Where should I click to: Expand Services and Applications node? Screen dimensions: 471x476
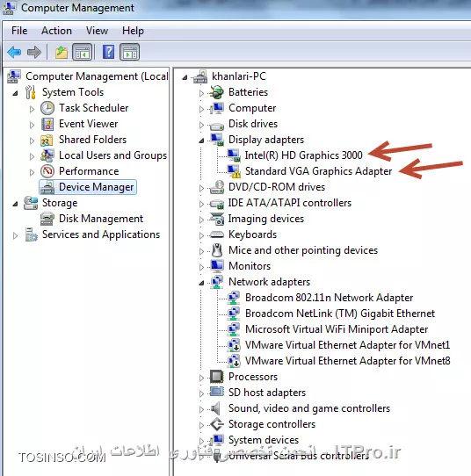tap(15, 235)
